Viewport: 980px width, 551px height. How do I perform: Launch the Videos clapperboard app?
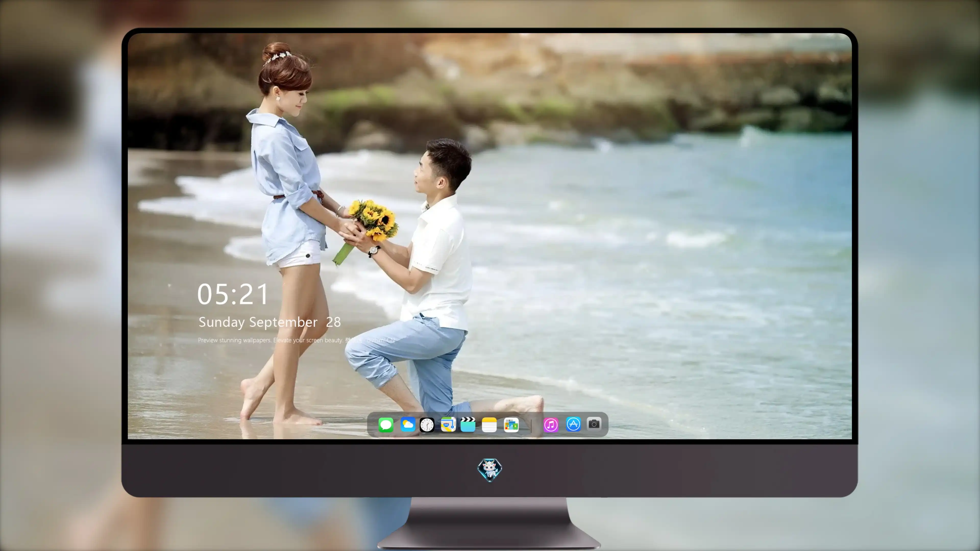click(x=468, y=424)
